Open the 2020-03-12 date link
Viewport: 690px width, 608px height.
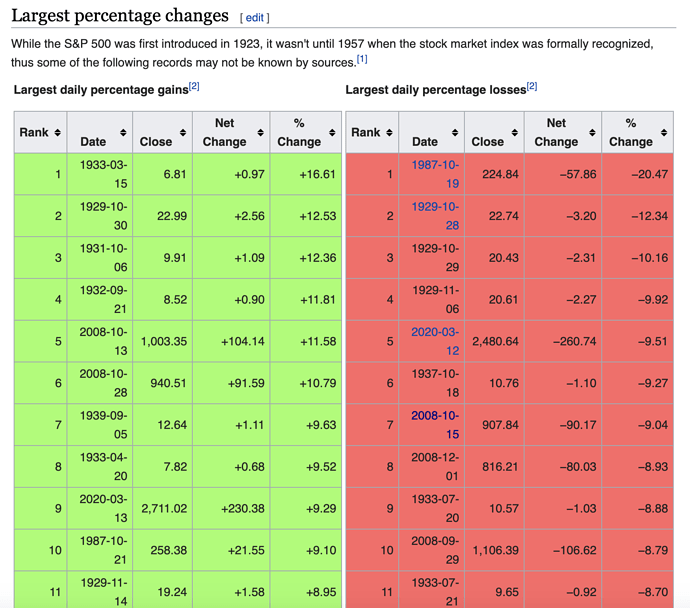point(435,341)
